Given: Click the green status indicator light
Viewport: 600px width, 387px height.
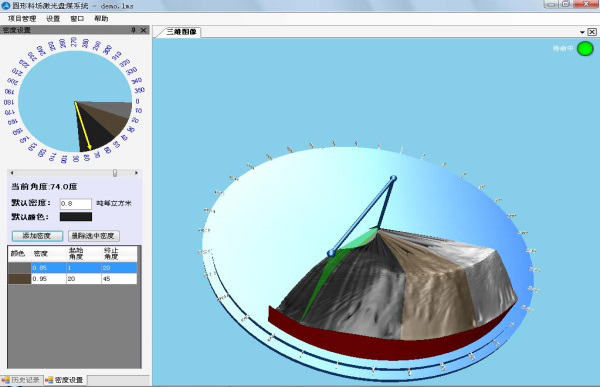Looking at the screenshot, I should pos(585,49).
